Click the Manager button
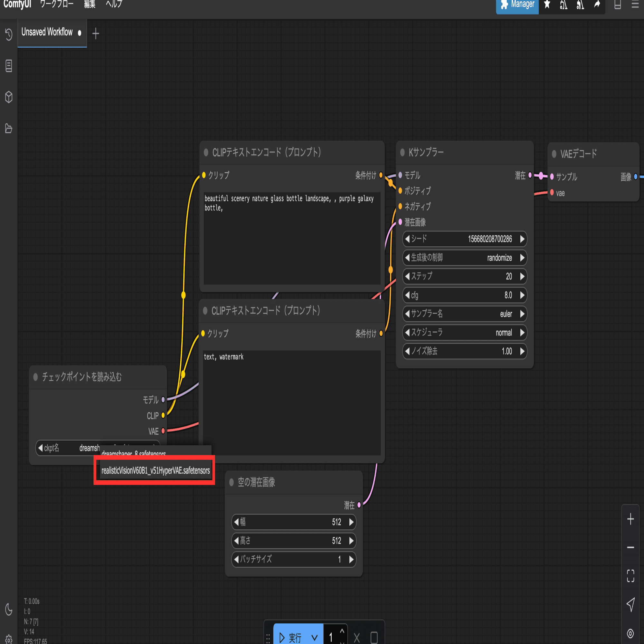The image size is (644, 644). 517,5
